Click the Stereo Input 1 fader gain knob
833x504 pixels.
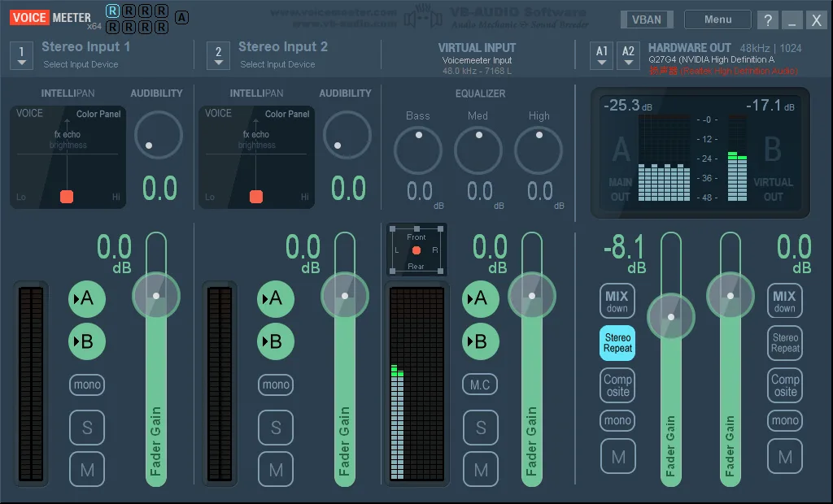tap(156, 296)
